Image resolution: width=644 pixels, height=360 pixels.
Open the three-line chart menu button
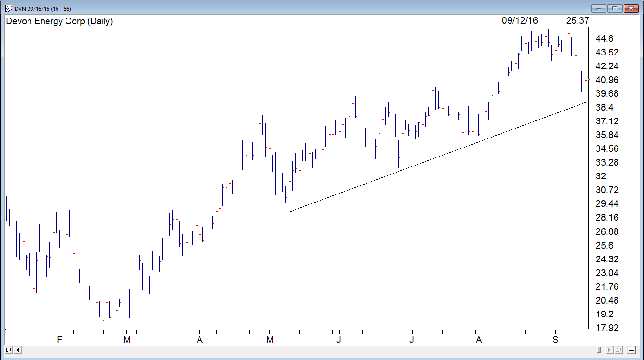[x=631, y=350]
